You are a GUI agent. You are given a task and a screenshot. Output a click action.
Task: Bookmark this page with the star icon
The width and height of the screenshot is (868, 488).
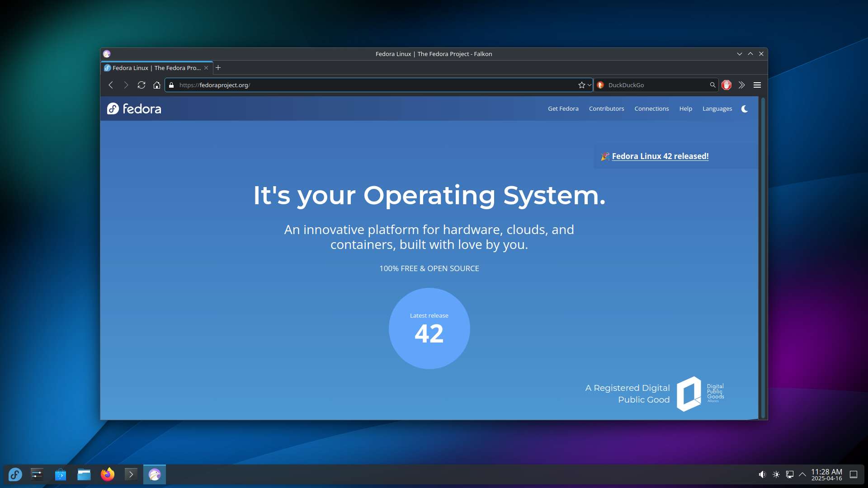click(x=581, y=85)
